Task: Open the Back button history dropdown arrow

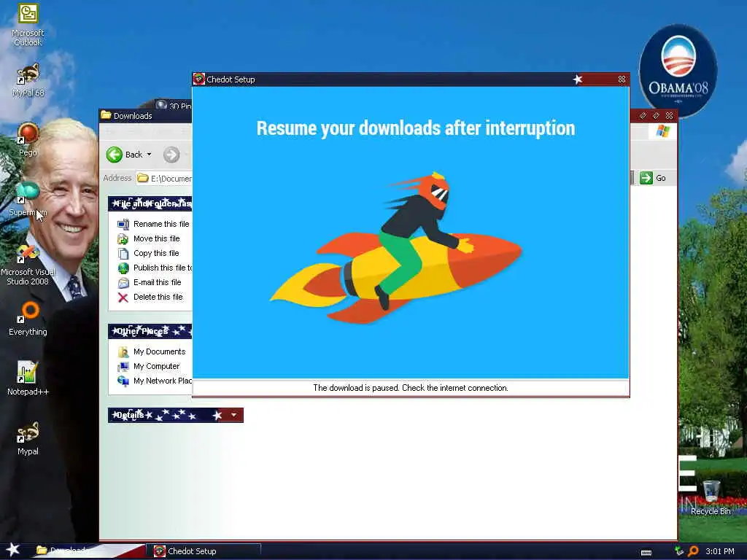Action: (x=149, y=155)
